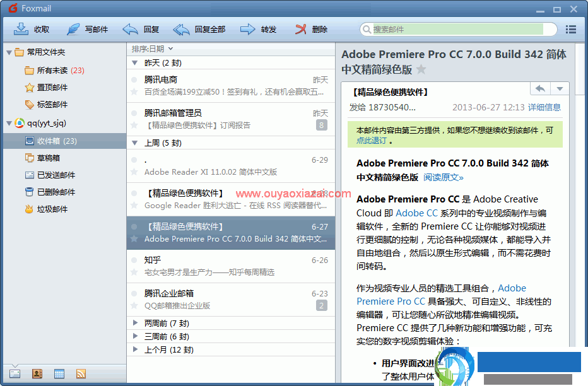The height and width of the screenshot is (386, 588).
Task: Open RSS feeds icon at bottom
Action: pos(81,373)
